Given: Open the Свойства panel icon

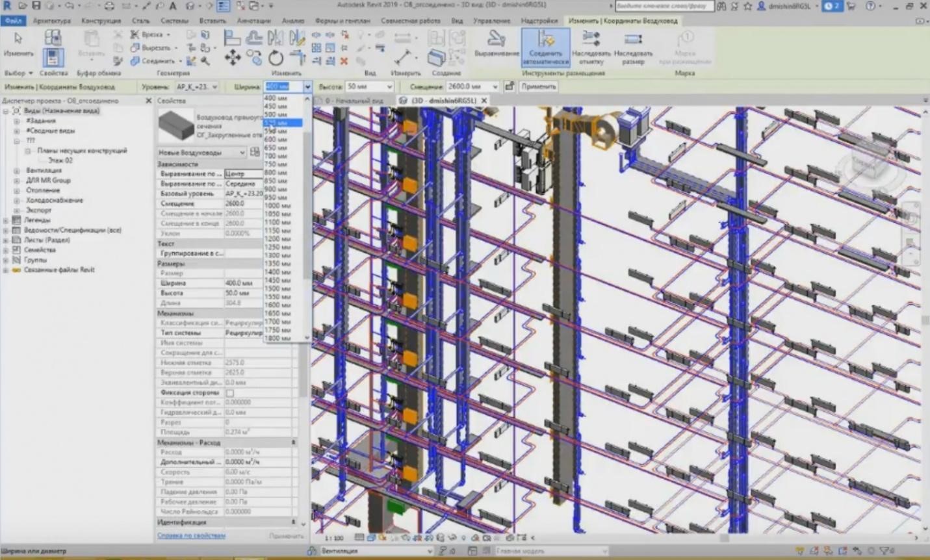Looking at the screenshot, I should (x=54, y=57).
